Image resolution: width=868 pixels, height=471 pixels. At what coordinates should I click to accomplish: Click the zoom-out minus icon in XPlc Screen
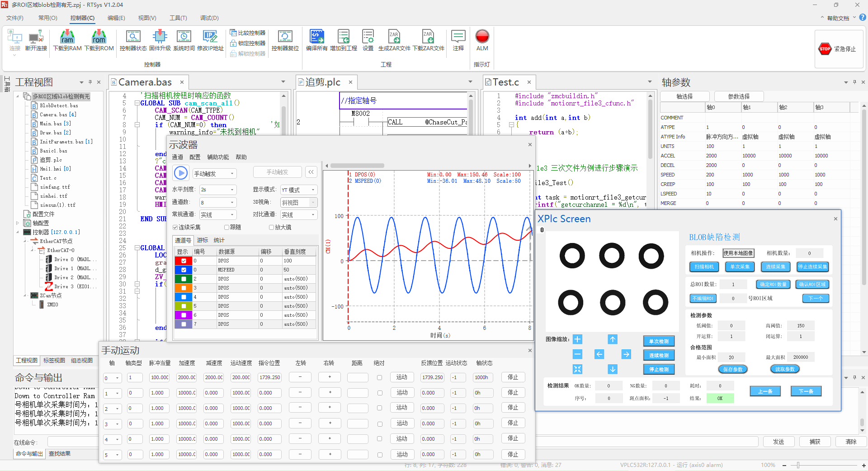tap(577, 354)
